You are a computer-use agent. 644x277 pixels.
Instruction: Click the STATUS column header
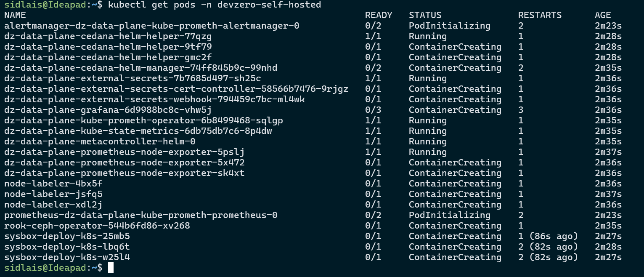425,15
